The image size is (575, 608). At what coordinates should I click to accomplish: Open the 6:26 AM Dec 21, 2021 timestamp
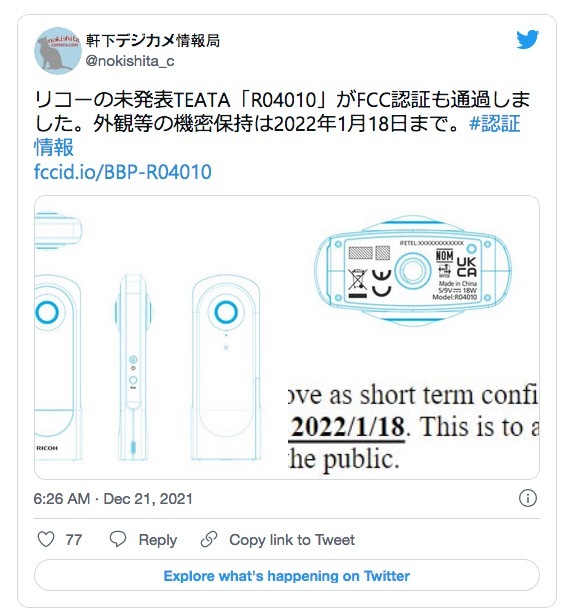[113, 499]
